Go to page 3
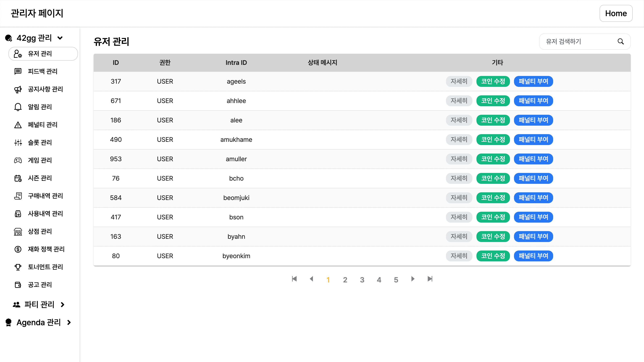This screenshot has height=362, width=644. pos(362,280)
